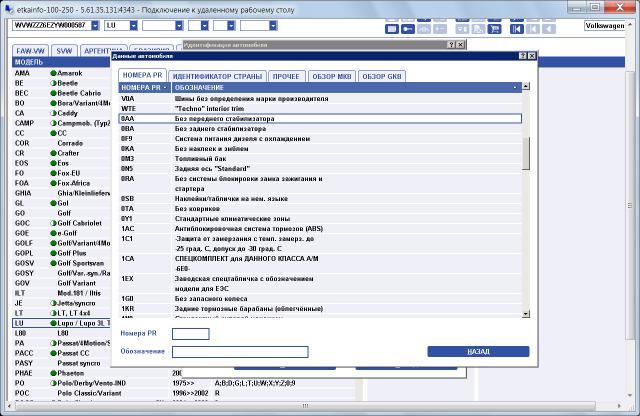The image size is (640, 416).
Task: Switch to the FAW-VW market tab
Action: (x=30, y=51)
